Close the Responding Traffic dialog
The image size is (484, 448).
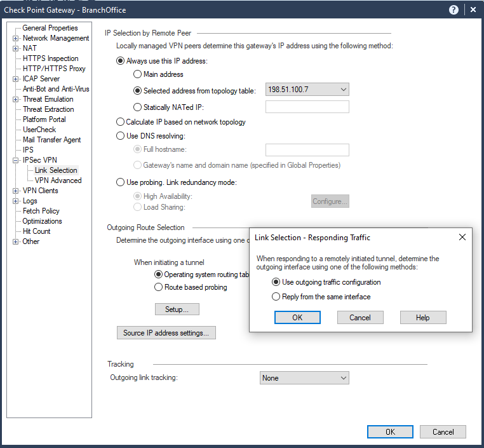tap(462, 237)
